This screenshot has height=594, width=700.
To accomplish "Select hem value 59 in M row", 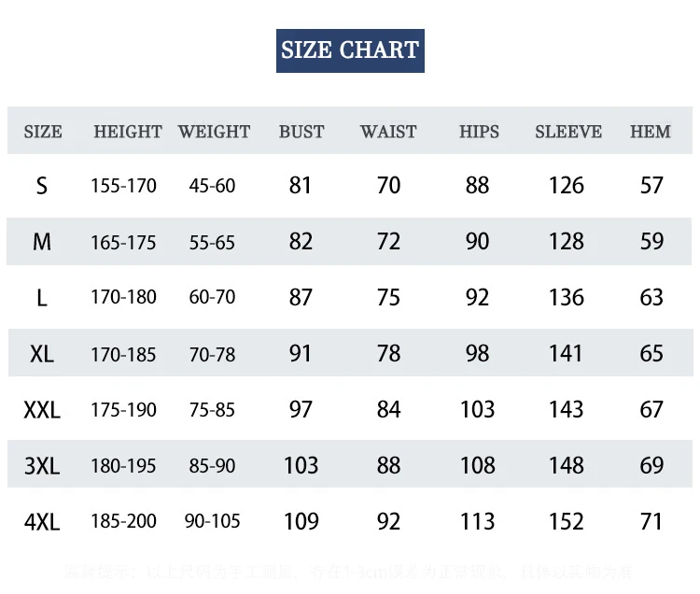I will (x=651, y=241).
